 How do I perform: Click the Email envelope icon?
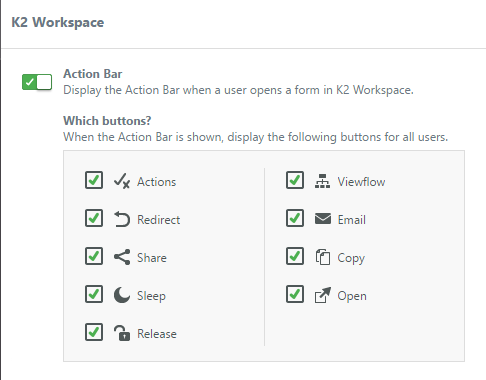pos(323,219)
